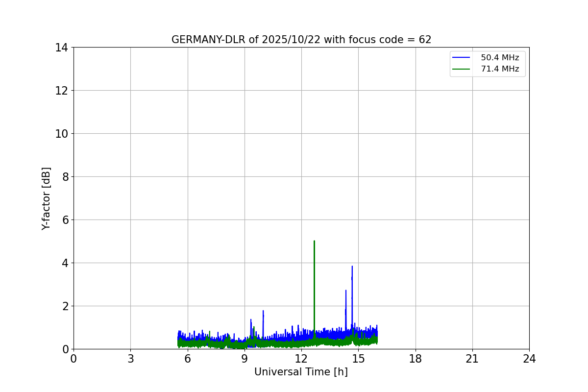588x392 pixels.
Task: Click y-axis tick label 10
Action: 62,134
